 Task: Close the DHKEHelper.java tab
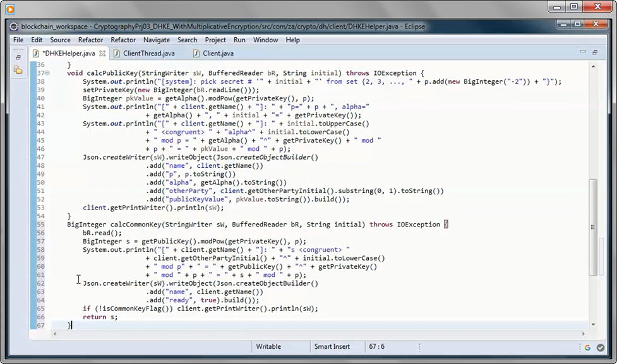(102, 54)
